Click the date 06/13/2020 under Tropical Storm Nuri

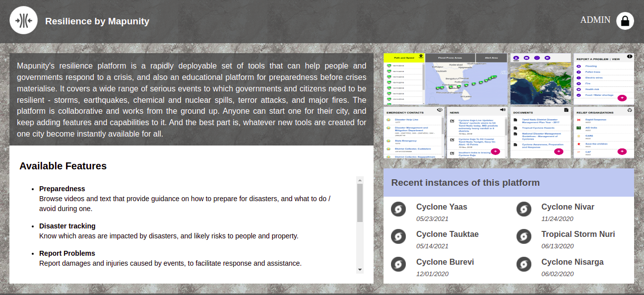coord(557,246)
